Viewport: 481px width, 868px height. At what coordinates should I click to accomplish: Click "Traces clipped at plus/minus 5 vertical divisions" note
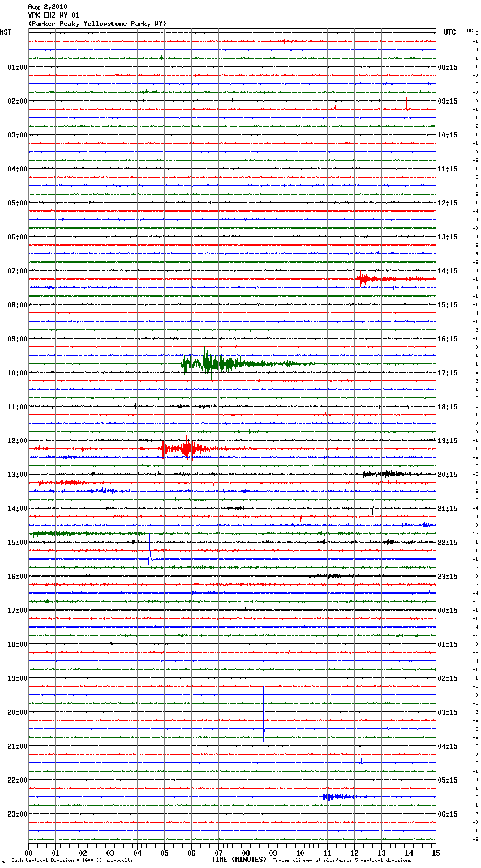pyautogui.click(x=342, y=860)
